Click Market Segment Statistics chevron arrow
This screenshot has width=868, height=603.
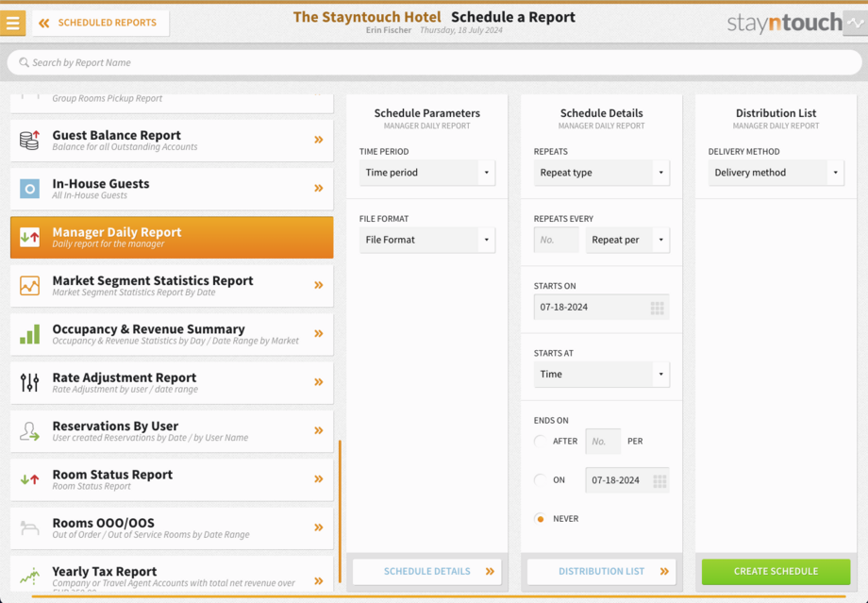pyautogui.click(x=319, y=285)
